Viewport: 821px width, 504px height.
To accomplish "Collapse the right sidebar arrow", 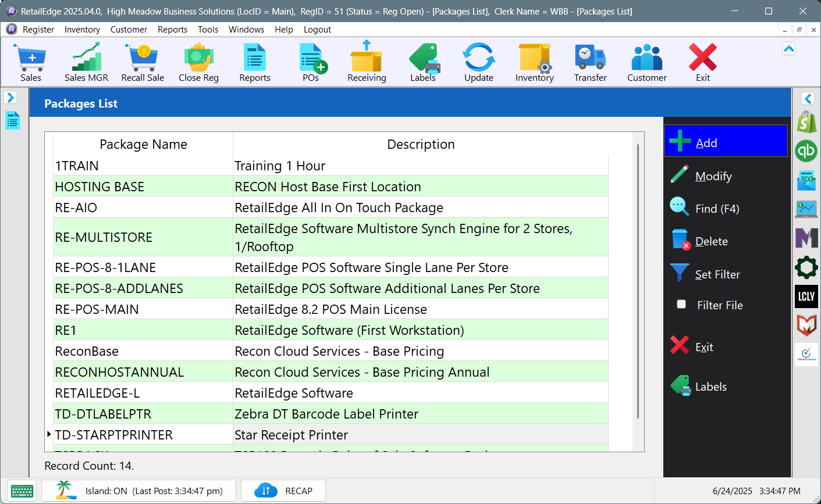I will click(808, 98).
